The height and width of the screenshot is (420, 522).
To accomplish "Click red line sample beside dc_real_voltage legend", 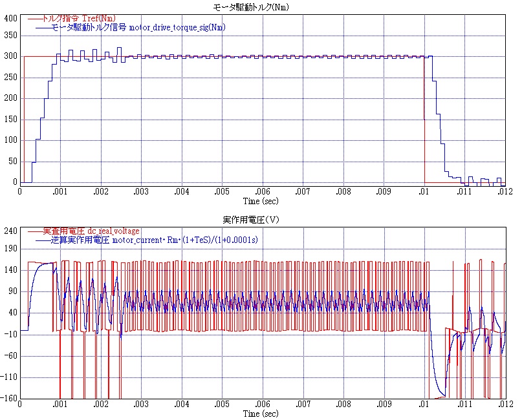I will pos(34,231).
